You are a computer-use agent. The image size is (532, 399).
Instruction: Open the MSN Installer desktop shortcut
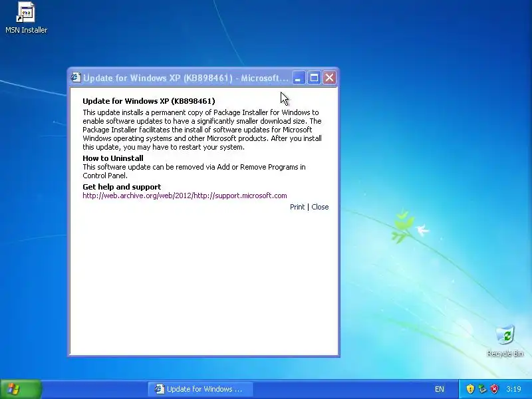26,18
